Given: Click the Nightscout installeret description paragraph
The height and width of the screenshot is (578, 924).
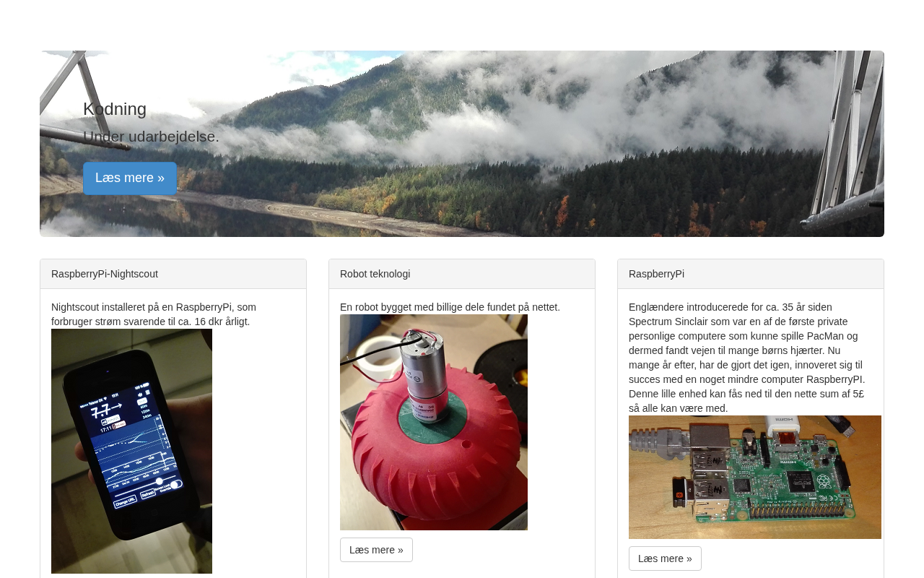Looking at the screenshot, I should pyautogui.click(x=154, y=314).
